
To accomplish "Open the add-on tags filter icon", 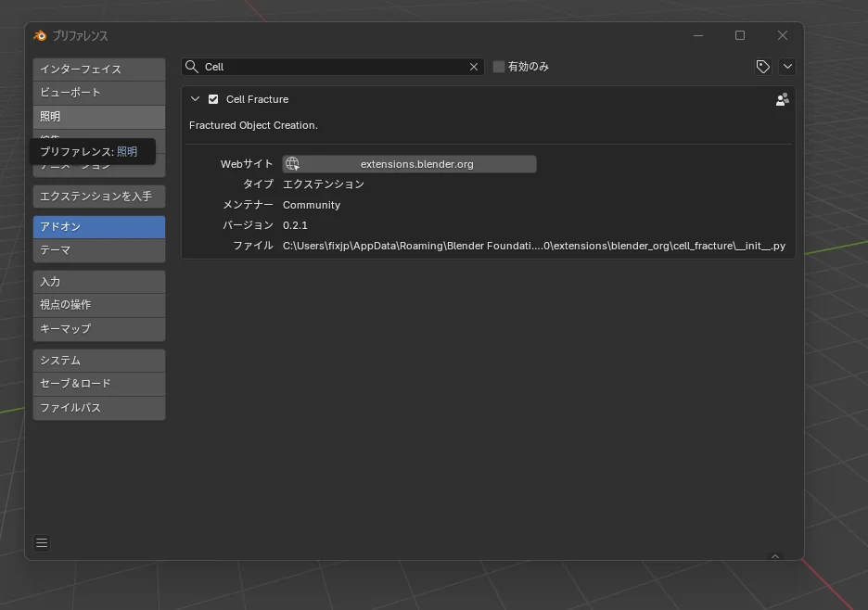I will pos(762,67).
